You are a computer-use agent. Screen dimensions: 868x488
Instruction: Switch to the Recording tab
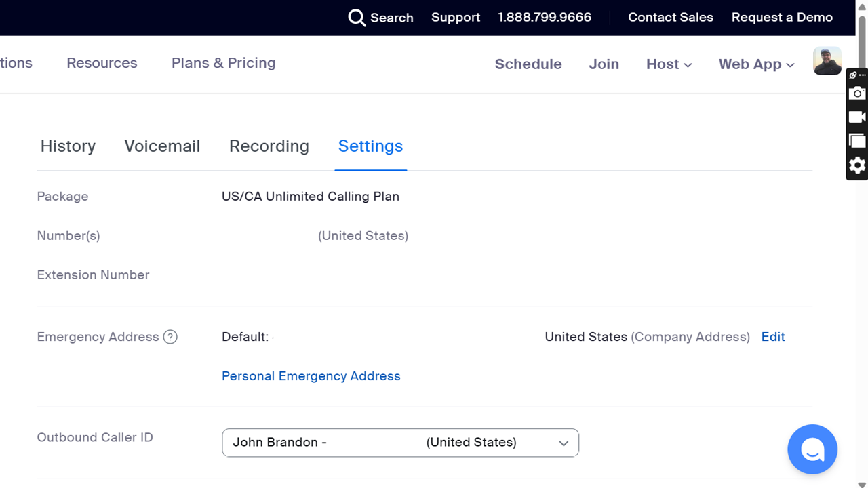[x=269, y=146]
